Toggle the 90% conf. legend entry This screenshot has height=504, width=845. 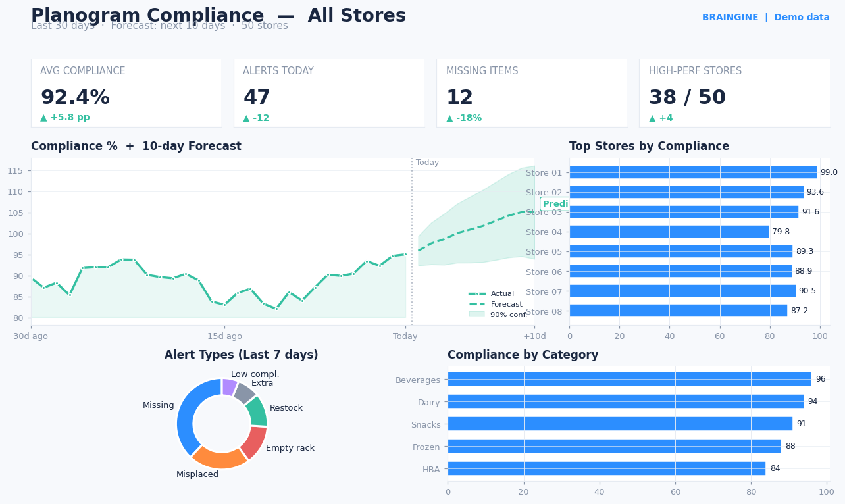498,315
